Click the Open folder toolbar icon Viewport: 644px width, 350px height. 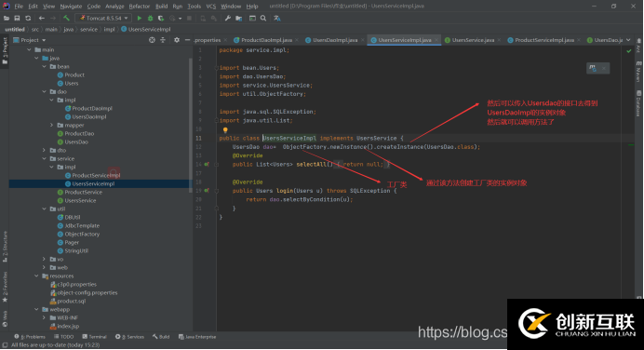[x=7, y=18]
